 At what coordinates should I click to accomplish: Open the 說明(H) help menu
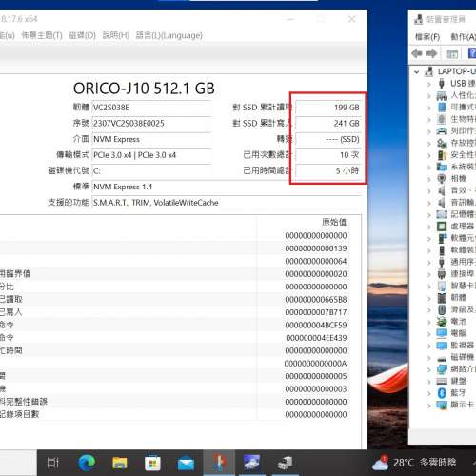(116, 35)
